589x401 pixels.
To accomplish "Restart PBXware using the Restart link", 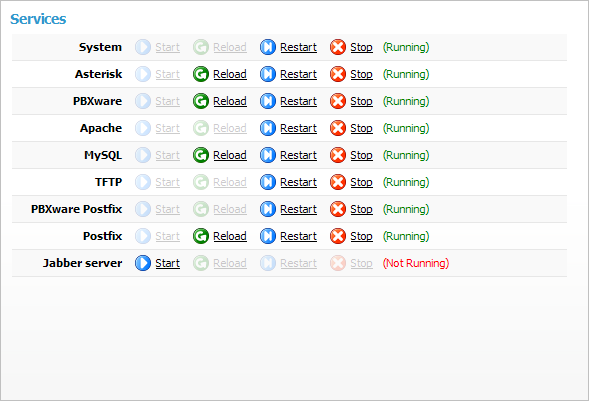I will pyautogui.click(x=298, y=101).
